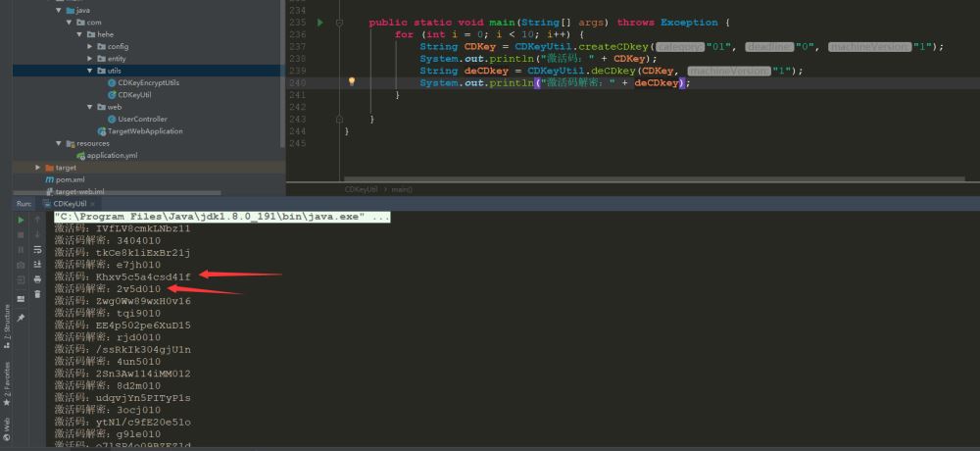
Task: Click the yellow intention lightbulb in gutter
Action: click(351, 82)
